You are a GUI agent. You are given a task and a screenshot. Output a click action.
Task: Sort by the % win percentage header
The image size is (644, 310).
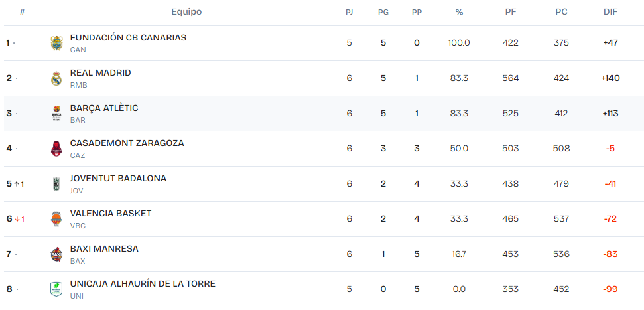(x=459, y=12)
